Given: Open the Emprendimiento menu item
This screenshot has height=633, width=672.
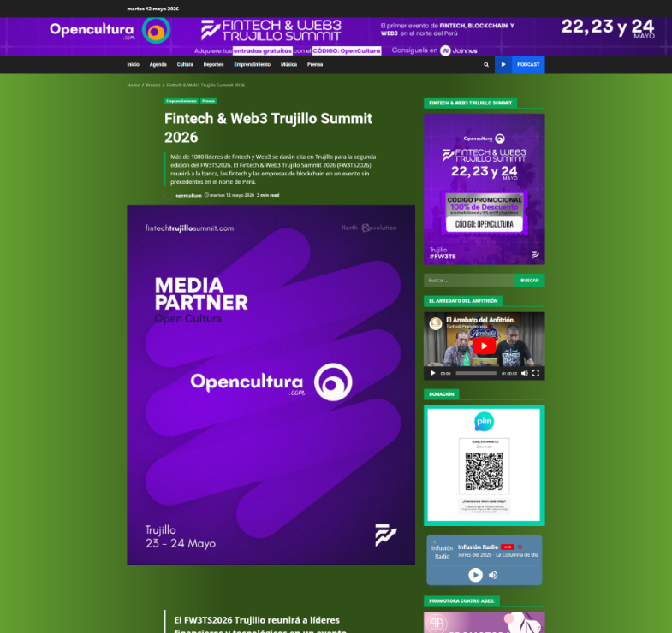Looking at the screenshot, I should (252, 65).
